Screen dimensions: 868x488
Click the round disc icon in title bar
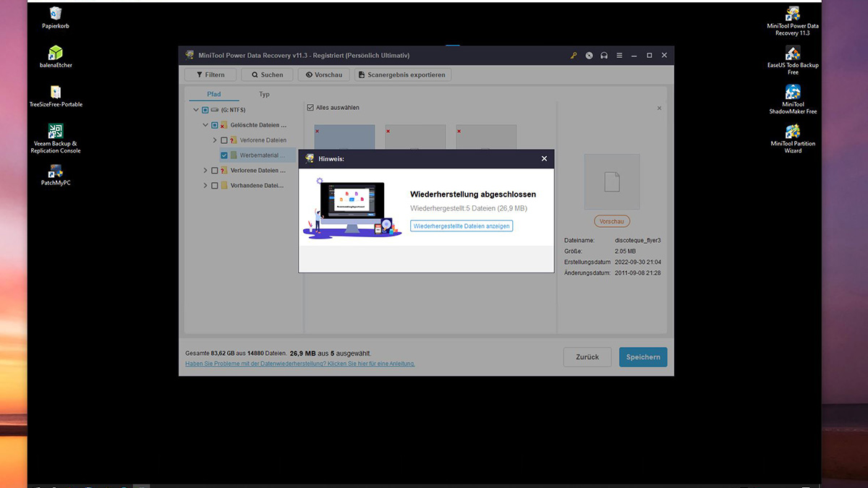[x=589, y=56]
